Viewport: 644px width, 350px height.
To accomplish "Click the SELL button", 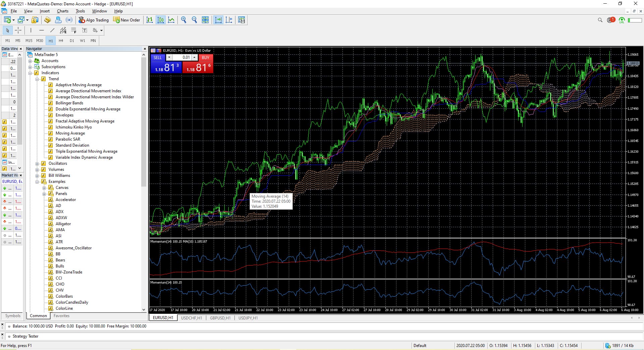I will tap(157, 57).
